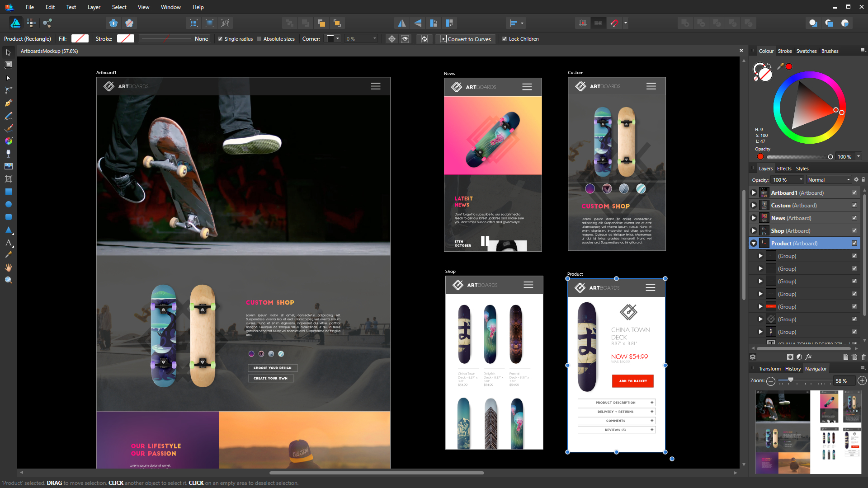Select the Transparency tool
The height and width of the screenshot is (488, 868).
(8, 154)
